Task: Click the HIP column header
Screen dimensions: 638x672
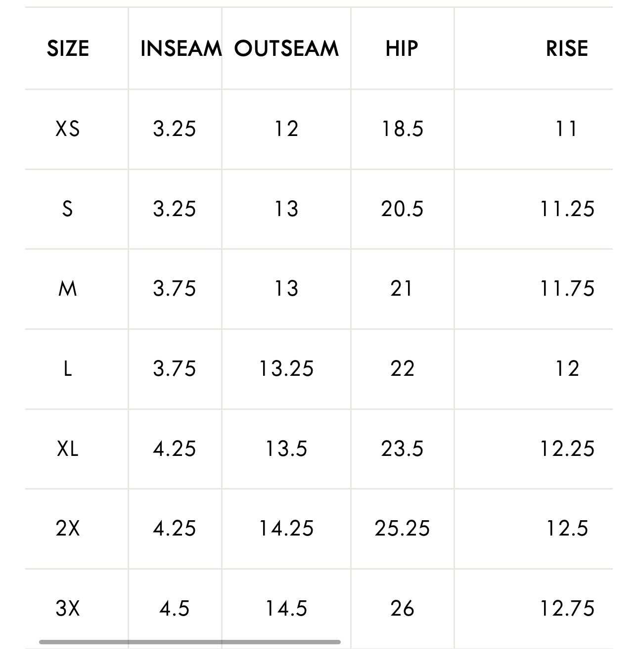Action: (x=402, y=48)
